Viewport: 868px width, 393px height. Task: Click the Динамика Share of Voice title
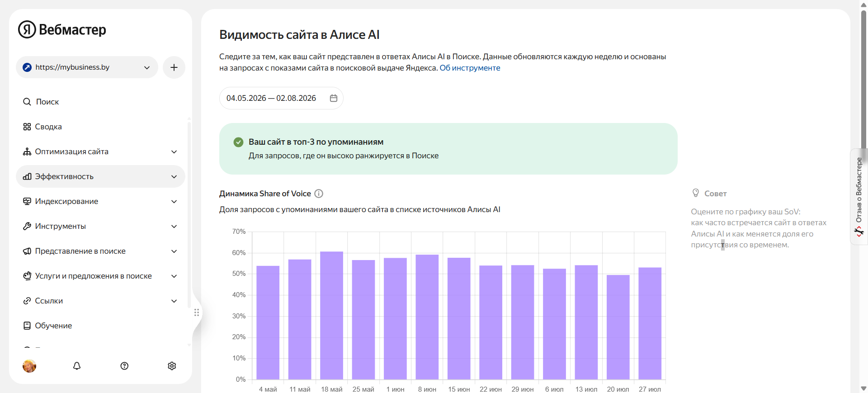pos(265,194)
